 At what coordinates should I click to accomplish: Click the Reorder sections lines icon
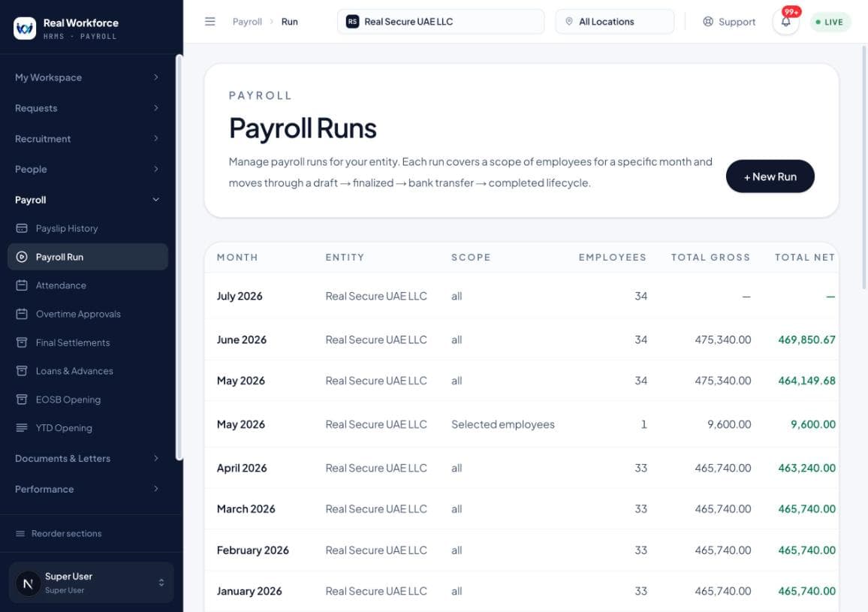pyautogui.click(x=20, y=533)
